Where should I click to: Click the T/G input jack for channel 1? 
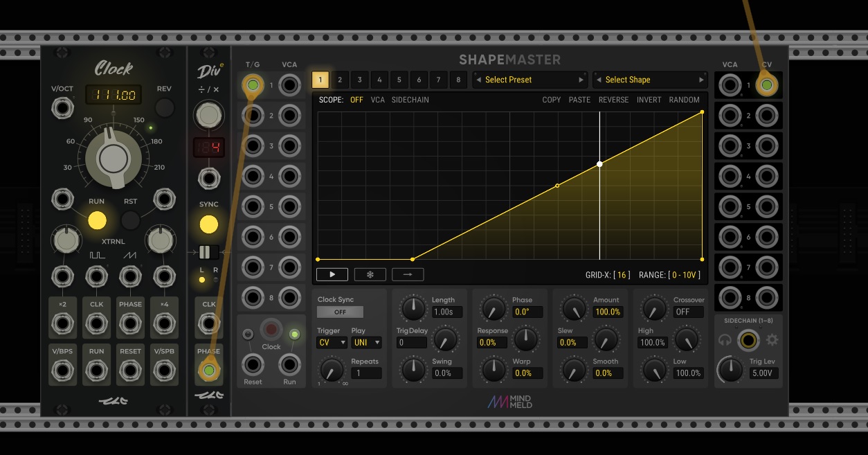[253, 85]
